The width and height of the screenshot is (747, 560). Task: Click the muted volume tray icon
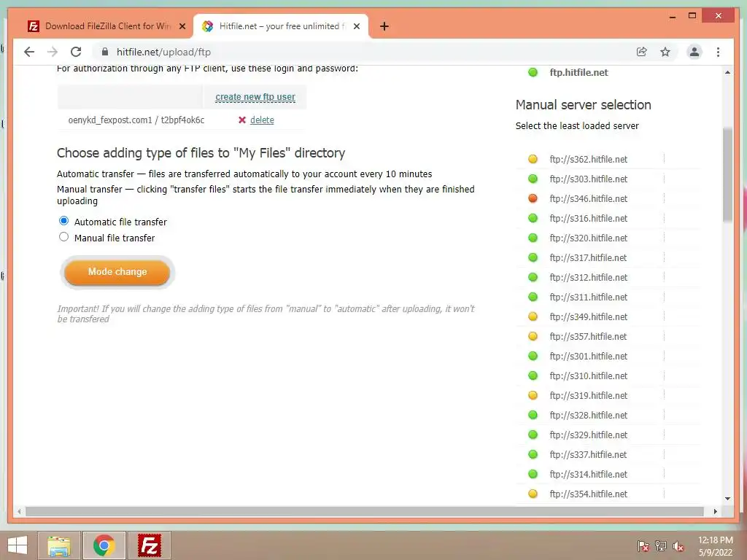tap(678, 546)
